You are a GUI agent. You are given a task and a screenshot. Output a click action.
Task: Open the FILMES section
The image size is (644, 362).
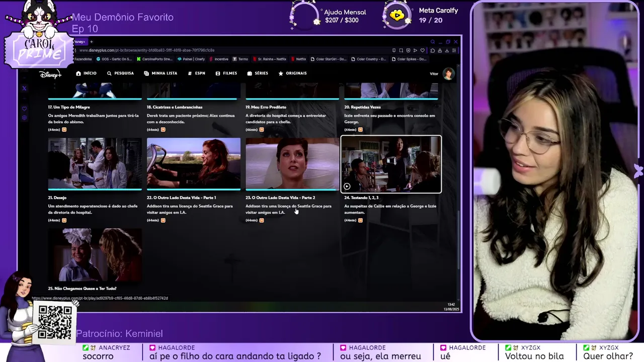(226, 73)
